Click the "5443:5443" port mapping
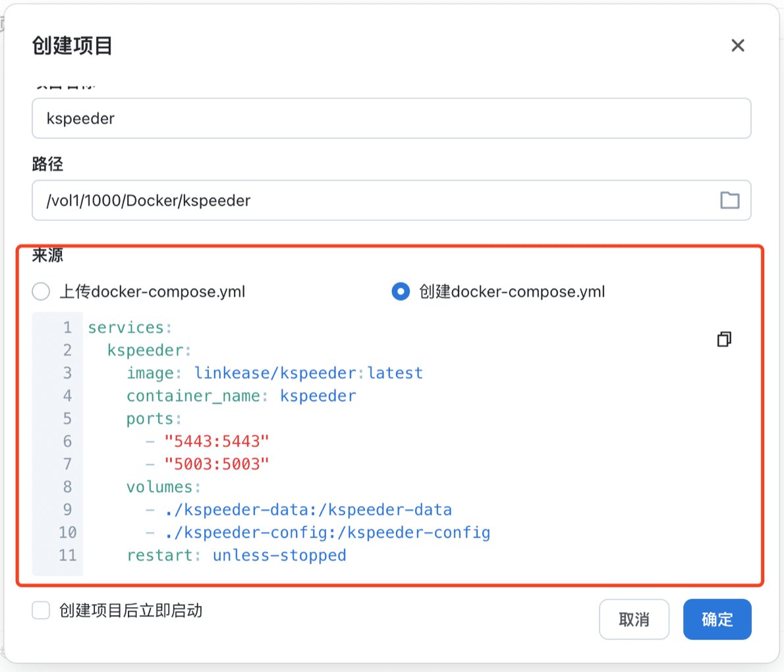The height and width of the screenshot is (672, 784). point(217,441)
